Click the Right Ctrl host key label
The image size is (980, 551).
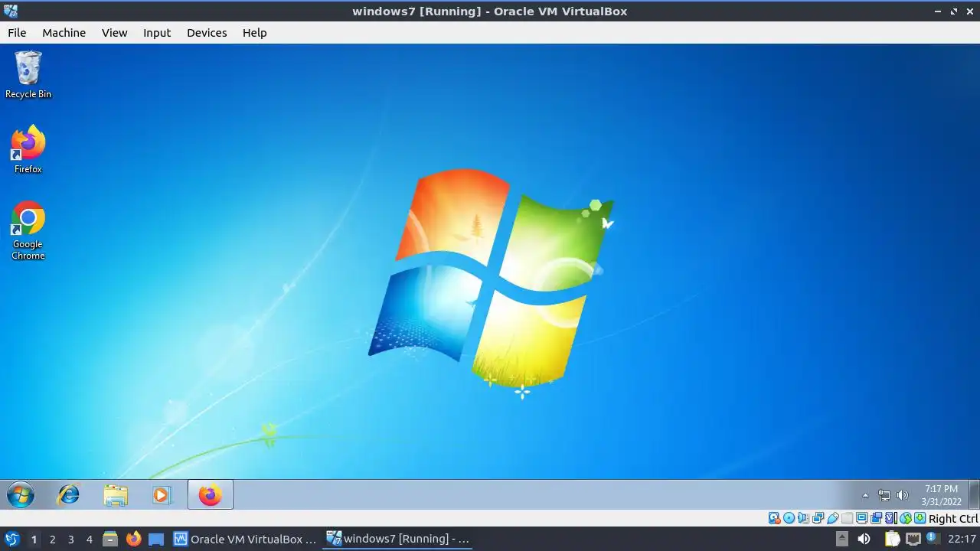point(953,518)
